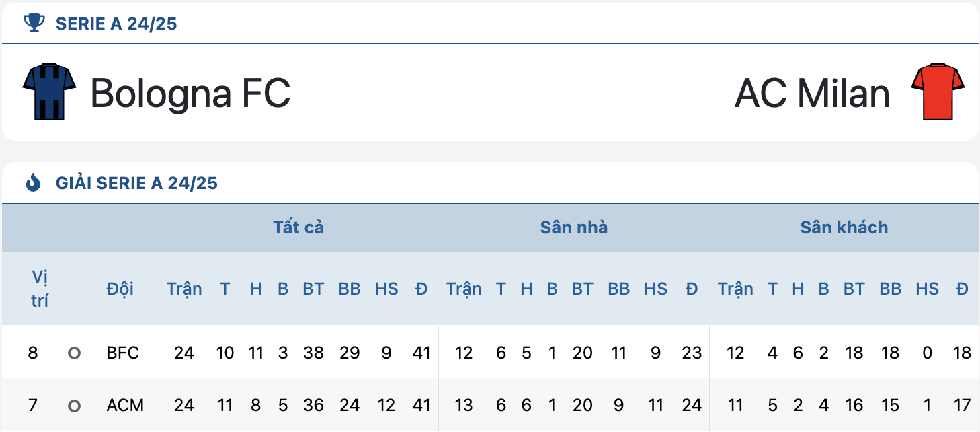
Task: Click ACM's position number 7
Action: pos(33,406)
